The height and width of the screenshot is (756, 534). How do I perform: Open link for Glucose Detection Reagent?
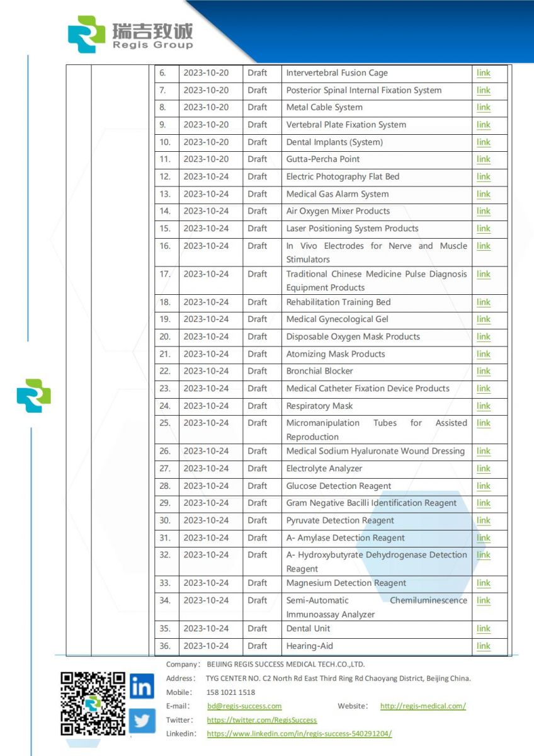coord(483,486)
